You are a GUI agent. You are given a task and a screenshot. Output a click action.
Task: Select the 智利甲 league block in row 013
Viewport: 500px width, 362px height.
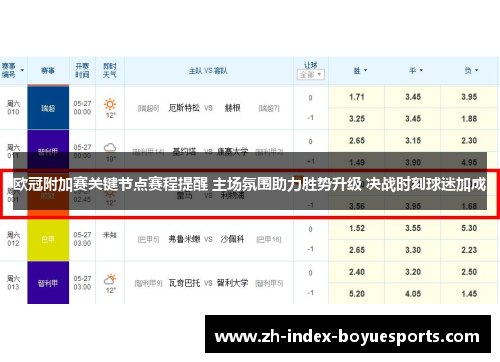click(x=48, y=283)
